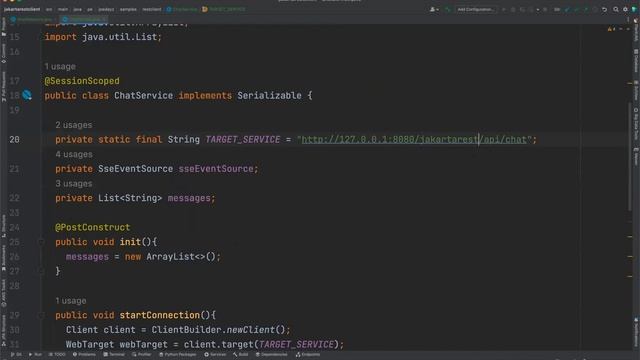Click the startConnection method name
Viewport: 640px width, 360px height.
pos(160,315)
